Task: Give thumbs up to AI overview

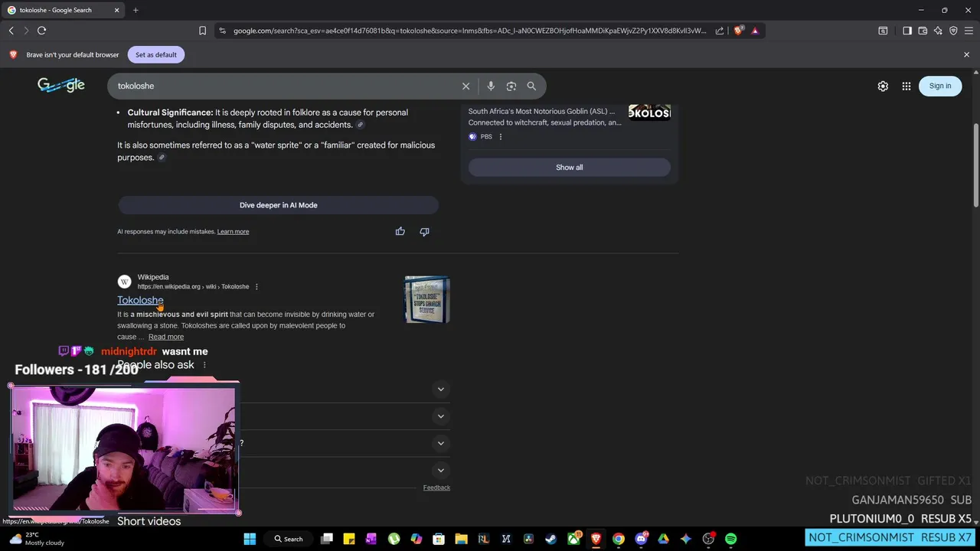Action: click(x=400, y=231)
